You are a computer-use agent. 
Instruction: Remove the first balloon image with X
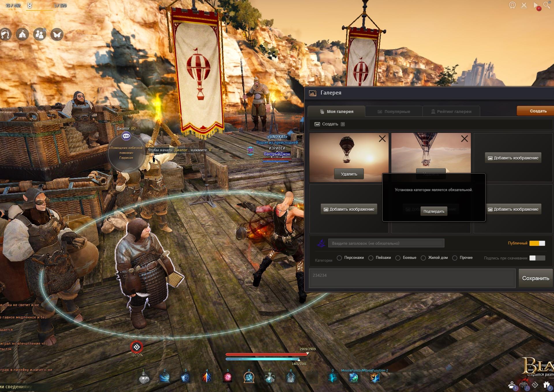coord(382,139)
